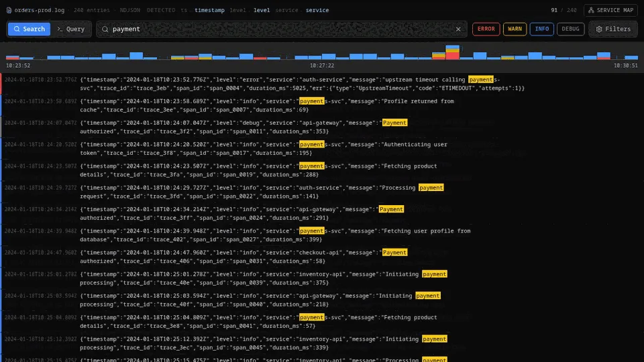Select the Fetching user profile from database entry

pyautogui.click(x=322, y=235)
